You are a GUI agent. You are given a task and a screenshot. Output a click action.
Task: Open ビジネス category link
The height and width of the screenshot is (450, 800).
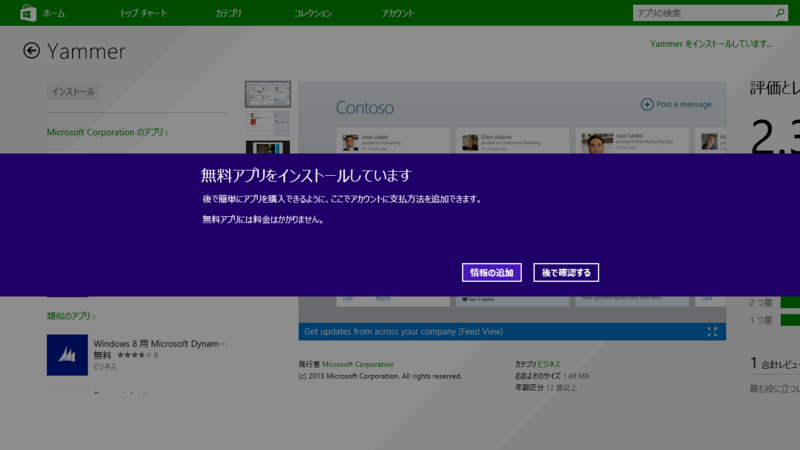(548, 364)
